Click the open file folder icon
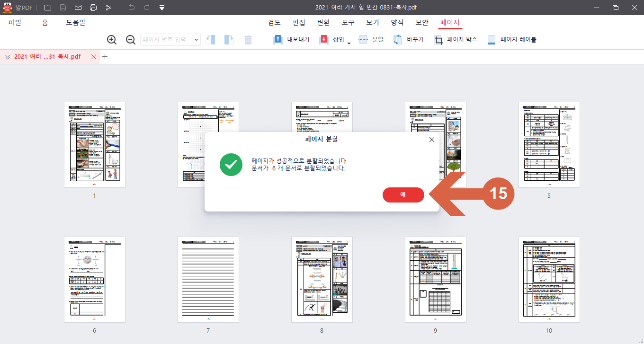This screenshot has height=344, width=644. (x=47, y=8)
